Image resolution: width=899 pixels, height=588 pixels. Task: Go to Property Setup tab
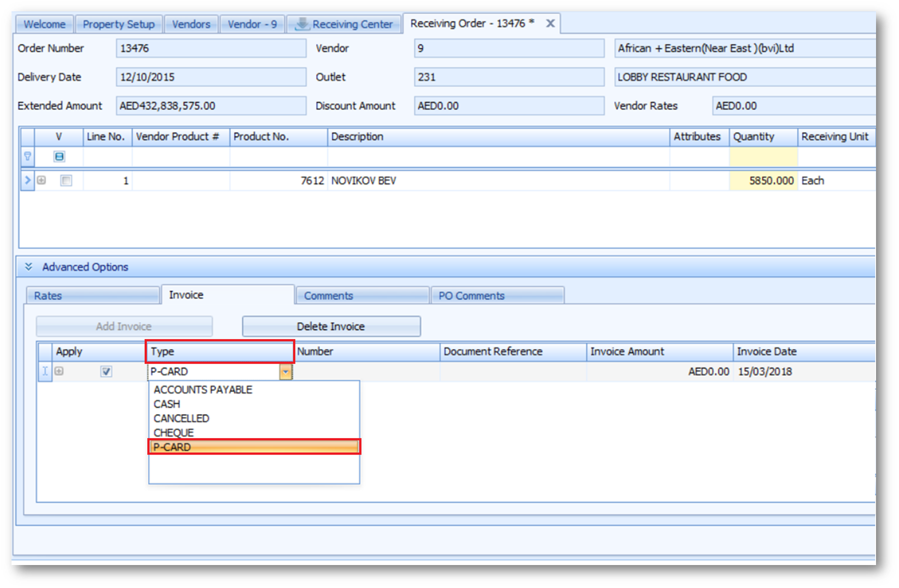(x=119, y=24)
